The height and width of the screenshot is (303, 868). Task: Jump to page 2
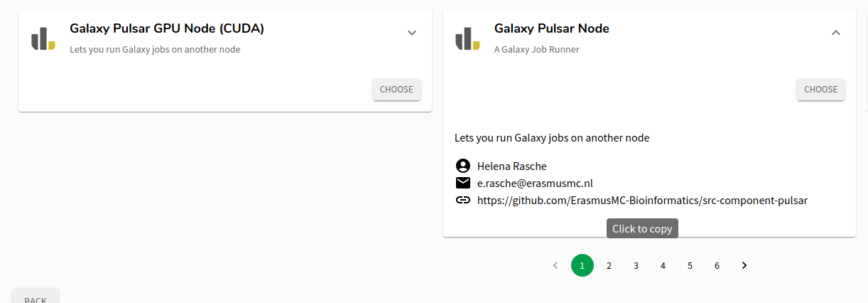click(609, 265)
